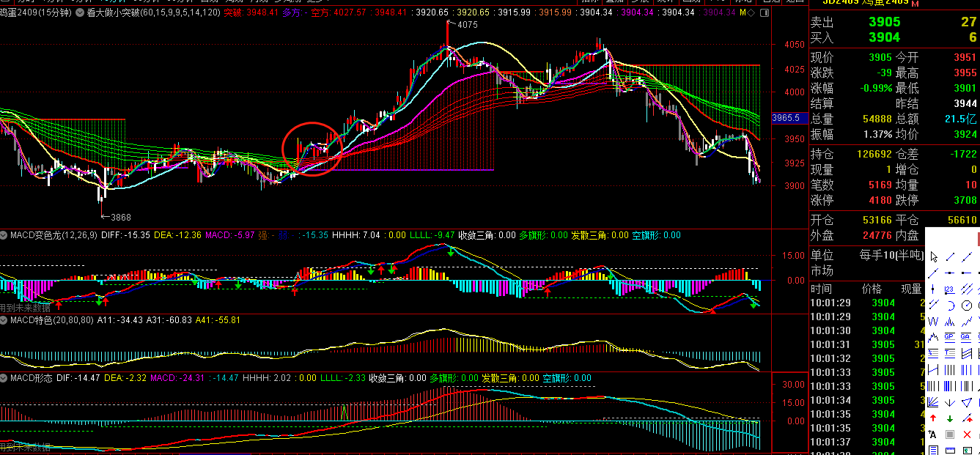
Task: Pick the green down-arrow marker tool
Action: 950,418
